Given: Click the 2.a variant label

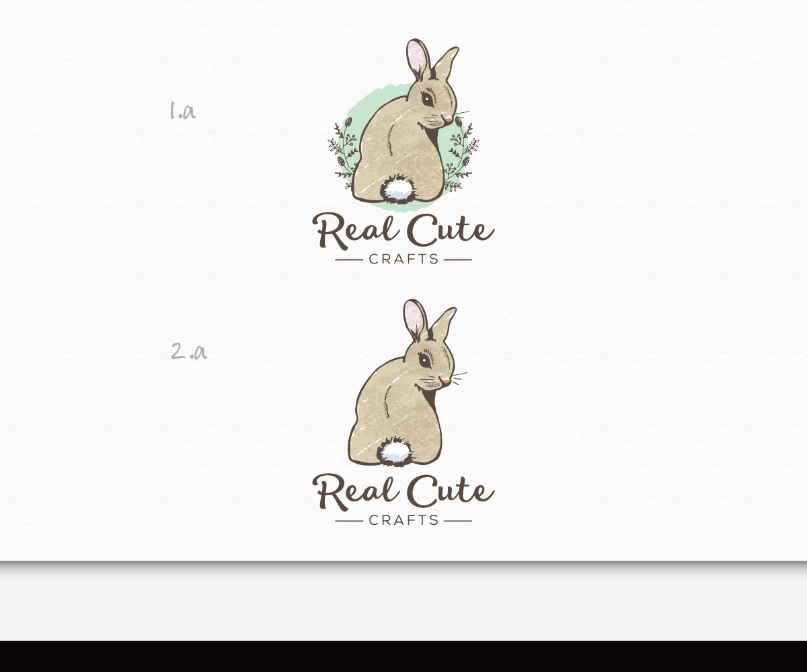Looking at the screenshot, I should (x=190, y=350).
